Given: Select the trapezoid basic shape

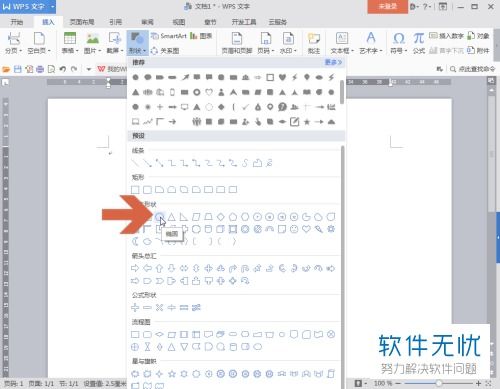Looking at the screenshot, I should (208, 217).
